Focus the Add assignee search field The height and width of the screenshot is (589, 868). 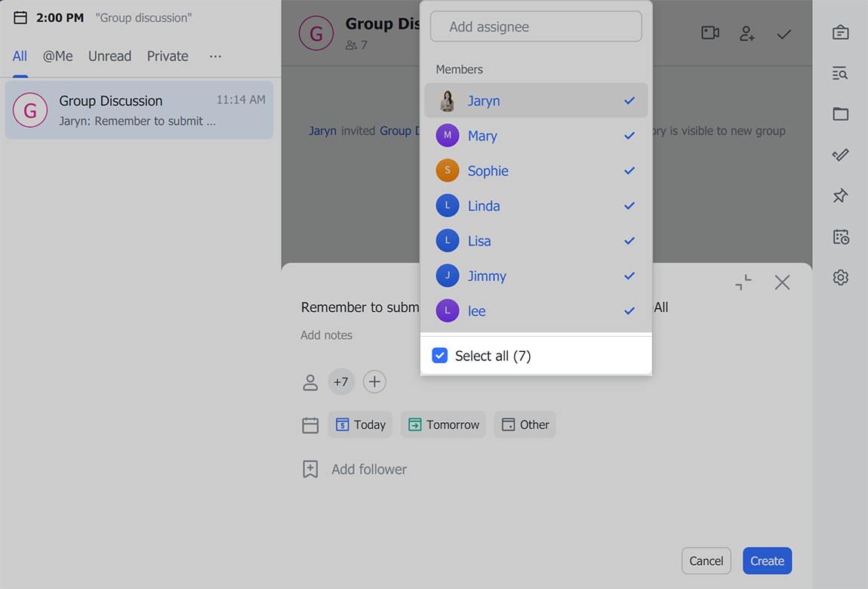pos(536,26)
